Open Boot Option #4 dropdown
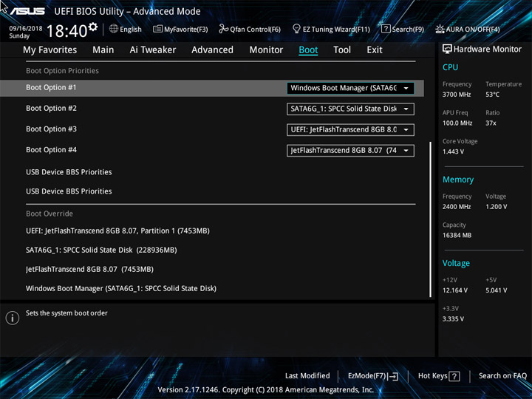 click(350, 150)
